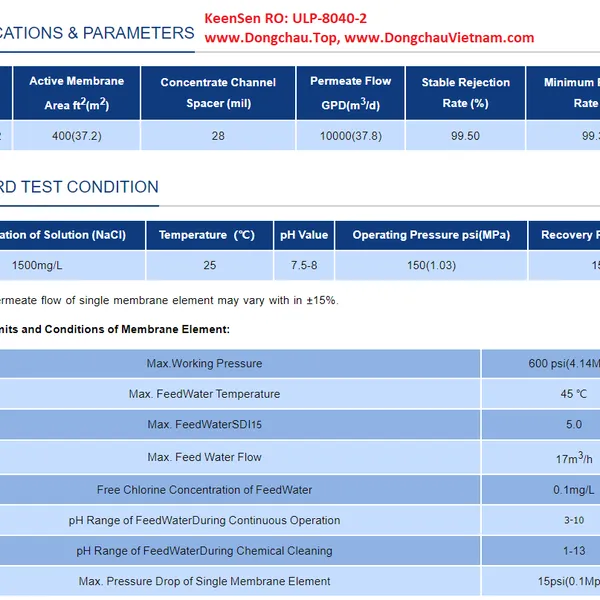Viewport: 600px width, 600px height.
Task: Click the www.Dongchau.Top link
Action: click(268, 38)
